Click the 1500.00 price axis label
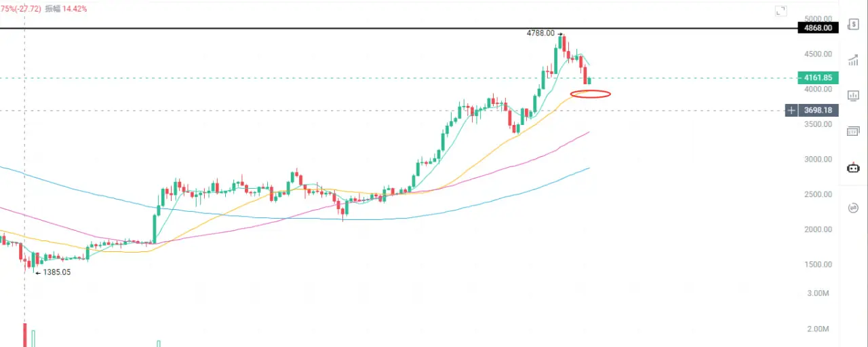 click(x=818, y=265)
